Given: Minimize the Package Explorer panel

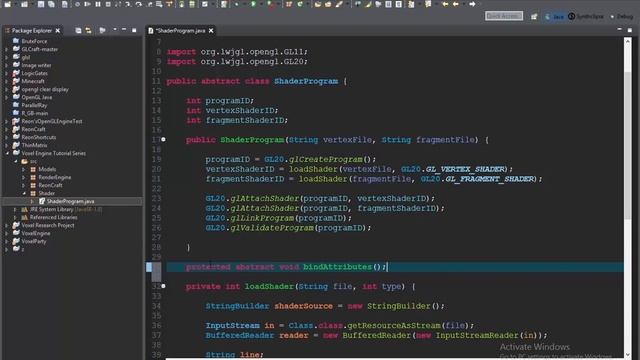Looking at the screenshot, I should pos(124,30).
